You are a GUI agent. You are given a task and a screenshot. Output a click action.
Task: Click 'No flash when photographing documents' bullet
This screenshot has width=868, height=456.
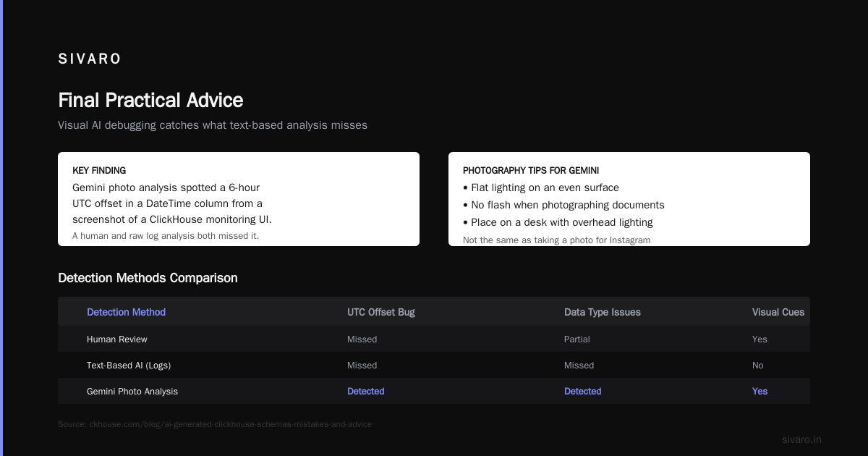(x=563, y=205)
